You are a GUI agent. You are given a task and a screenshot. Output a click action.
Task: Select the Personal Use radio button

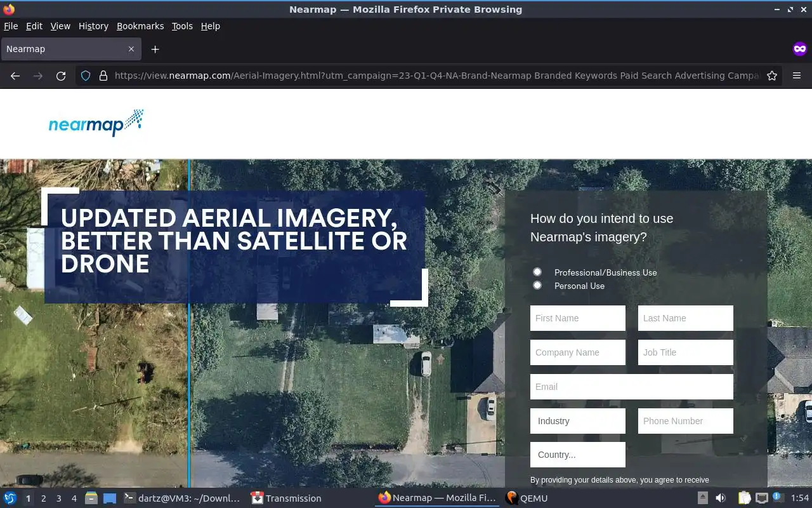pyautogui.click(x=537, y=285)
